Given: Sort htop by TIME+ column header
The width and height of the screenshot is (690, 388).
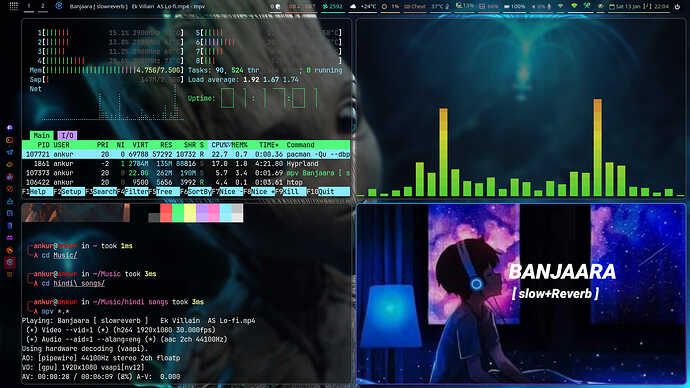Looking at the screenshot, I should [x=268, y=145].
